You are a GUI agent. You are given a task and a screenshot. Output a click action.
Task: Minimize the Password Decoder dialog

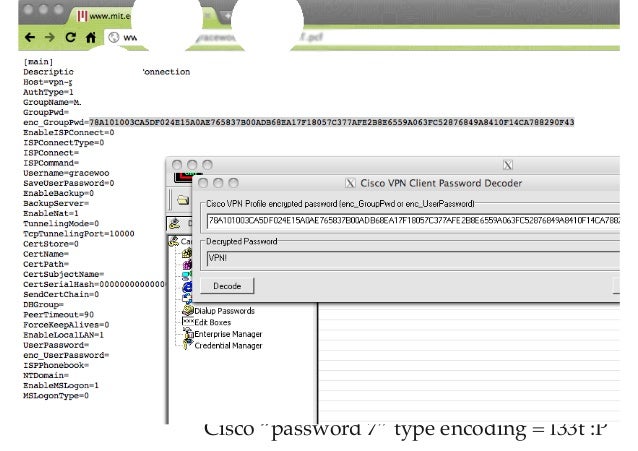point(218,183)
